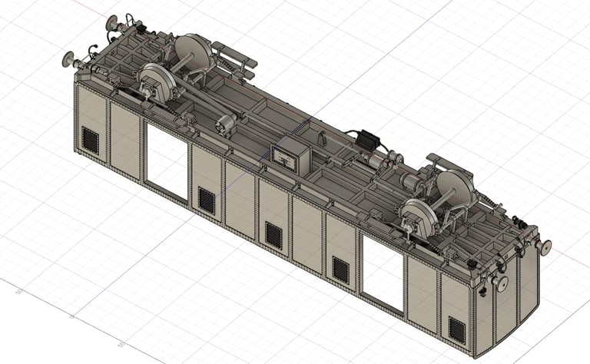590x364 pixels.
Task: Select the vent grille nearest the left end
Action: coord(91,141)
